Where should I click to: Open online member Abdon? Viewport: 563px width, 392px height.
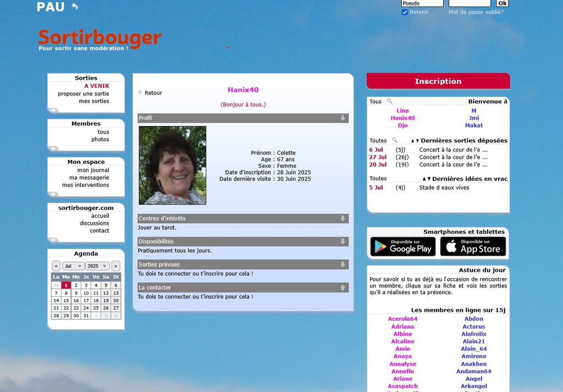click(473, 319)
